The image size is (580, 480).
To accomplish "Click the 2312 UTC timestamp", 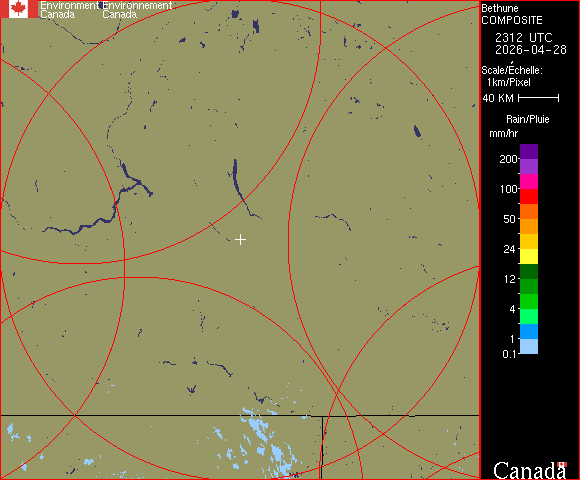I will click(523, 38).
